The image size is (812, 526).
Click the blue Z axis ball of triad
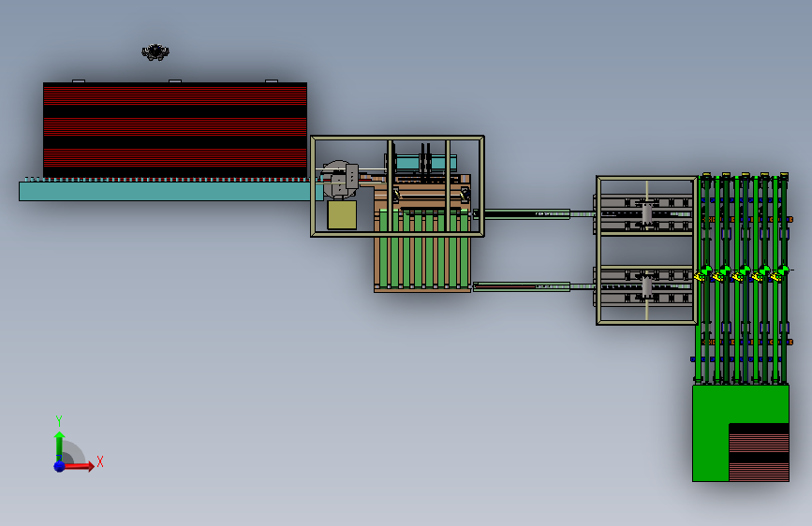(59, 466)
